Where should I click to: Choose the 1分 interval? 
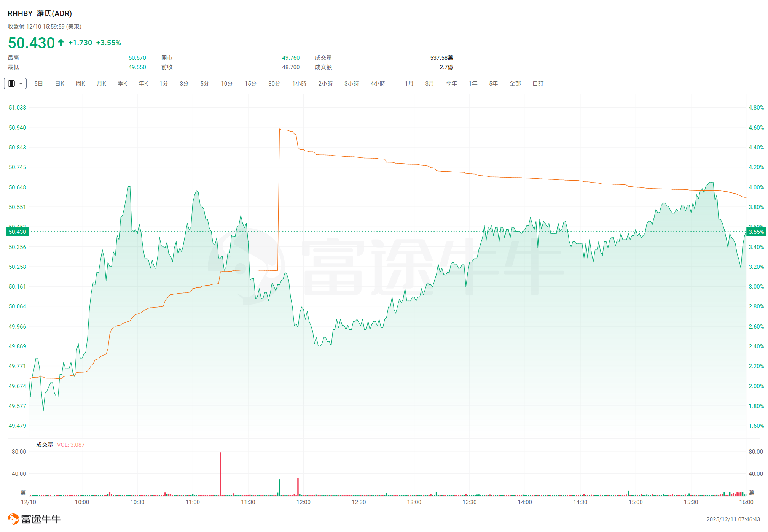164,83
